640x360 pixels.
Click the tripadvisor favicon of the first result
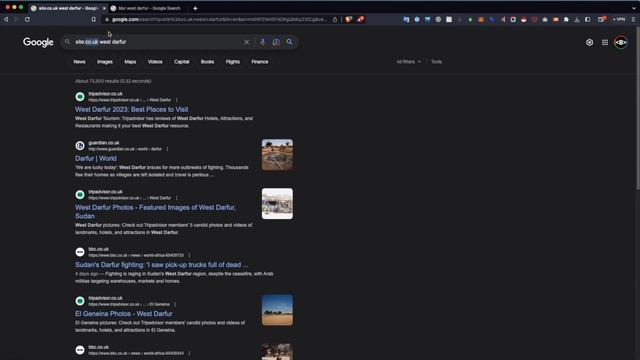pyautogui.click(x=80, y=97)
